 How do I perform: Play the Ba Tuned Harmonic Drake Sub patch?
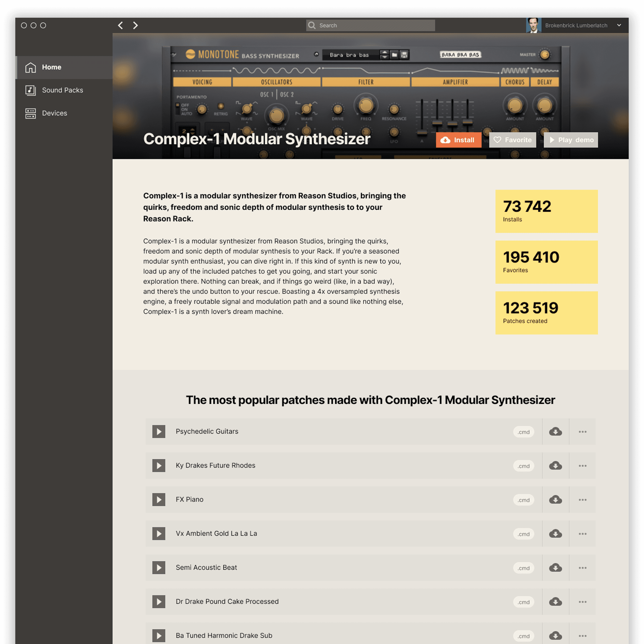(159, 635)
